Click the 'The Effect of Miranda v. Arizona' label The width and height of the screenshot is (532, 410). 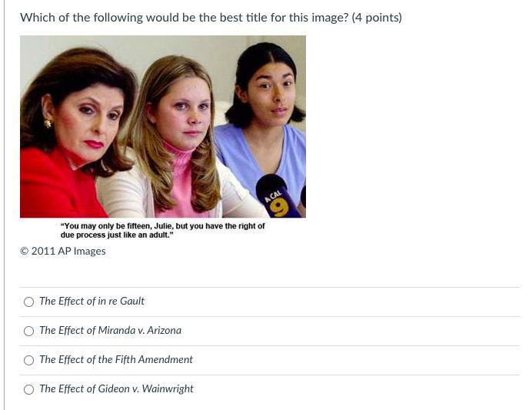pyautogui.click(x=110, y=330)
